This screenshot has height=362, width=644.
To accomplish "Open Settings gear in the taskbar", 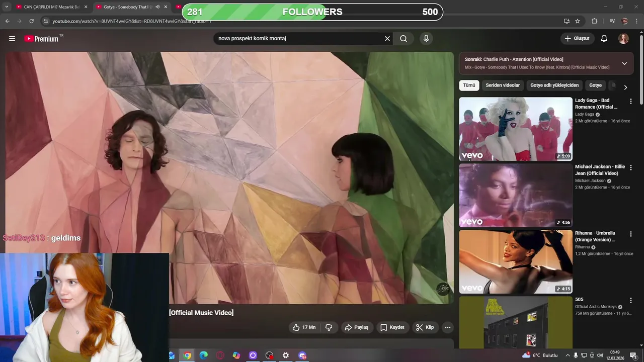I will coord(286,355).
